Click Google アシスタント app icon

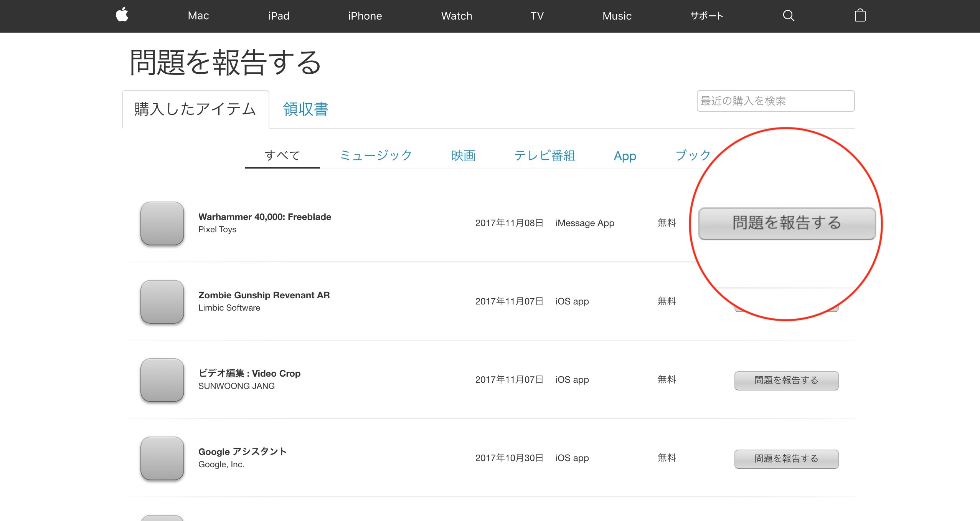(162, 458)
